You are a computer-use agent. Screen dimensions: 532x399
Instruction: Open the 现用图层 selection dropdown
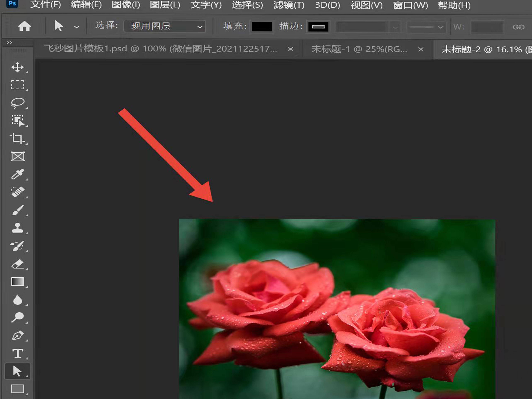coord(165,26)
